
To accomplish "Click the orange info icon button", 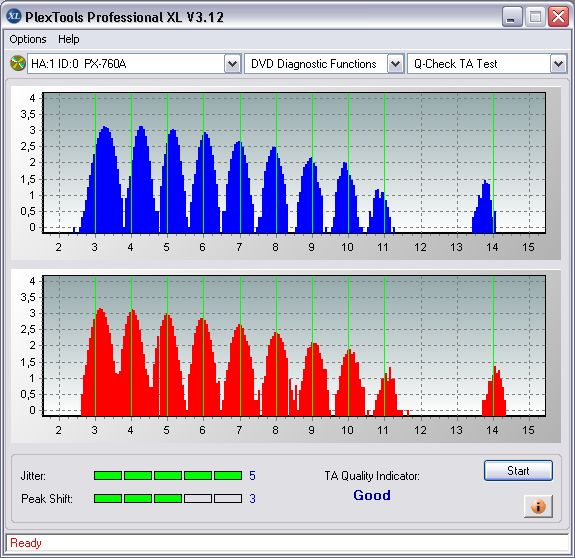I will pyautogui.click(x=538, y=506).
